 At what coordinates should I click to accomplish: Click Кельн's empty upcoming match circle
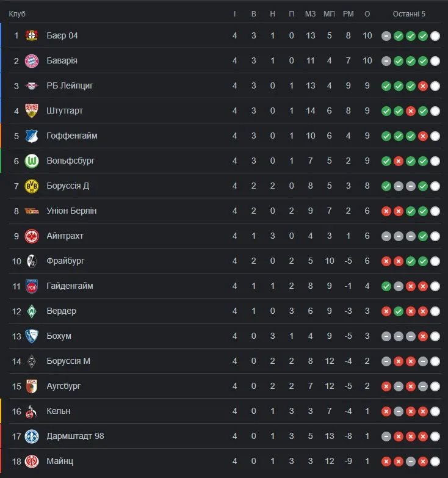click(x=435, y=411)
